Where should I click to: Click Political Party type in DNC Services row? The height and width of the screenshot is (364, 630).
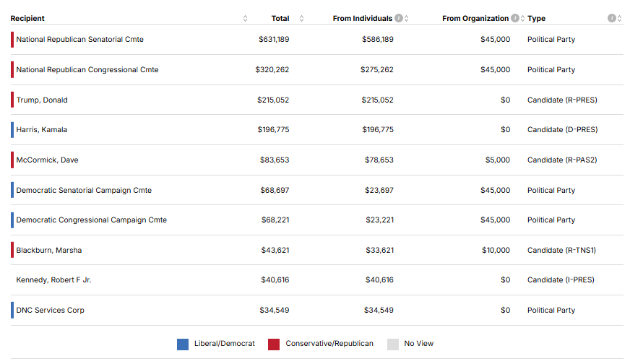click(x=551, y=310)
